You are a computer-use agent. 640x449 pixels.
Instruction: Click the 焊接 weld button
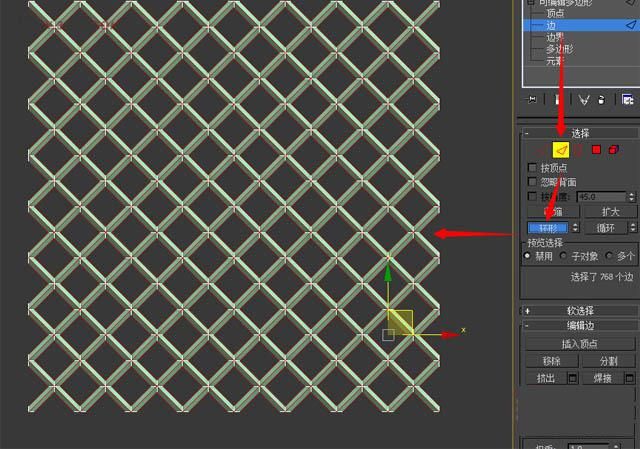[x=603, y=378]
